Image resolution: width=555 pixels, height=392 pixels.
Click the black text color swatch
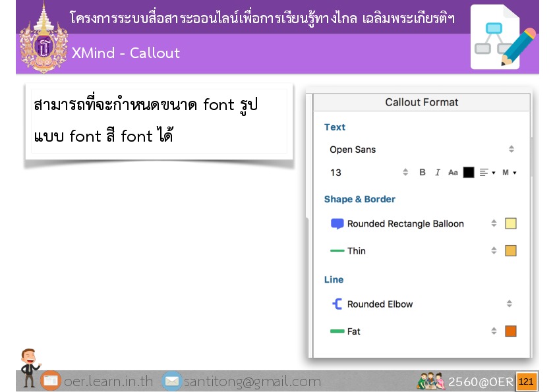pyautogui.click(x=469, y=173)
